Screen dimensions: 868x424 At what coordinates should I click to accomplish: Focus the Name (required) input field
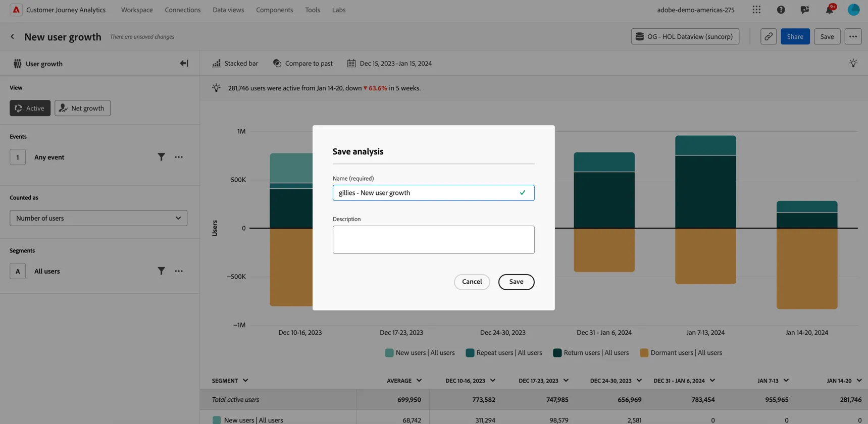coord(433,193)
